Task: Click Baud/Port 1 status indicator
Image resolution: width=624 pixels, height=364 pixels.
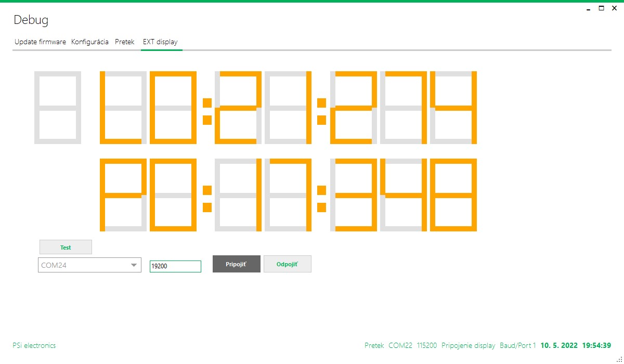Action: [x=517, y=345]
